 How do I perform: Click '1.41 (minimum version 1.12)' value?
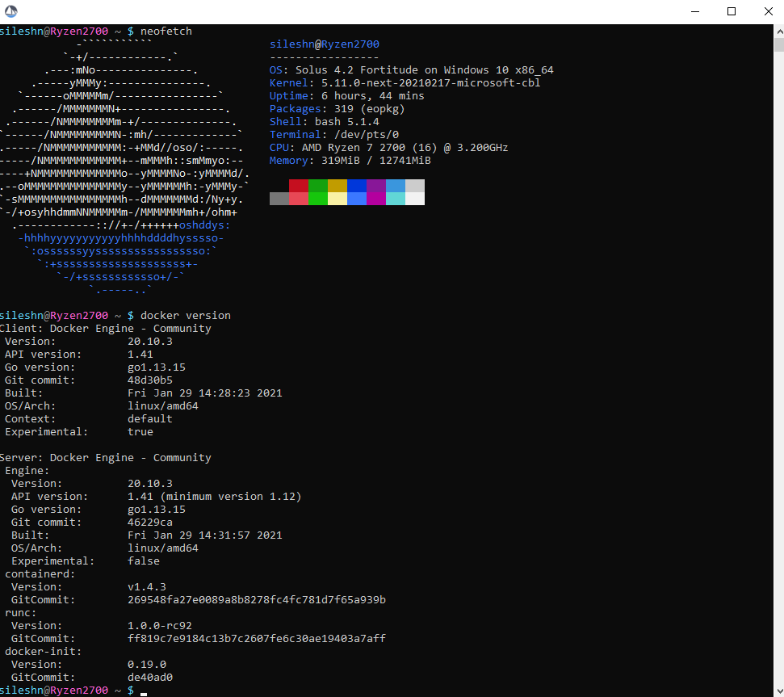click(x=215, y=497)
